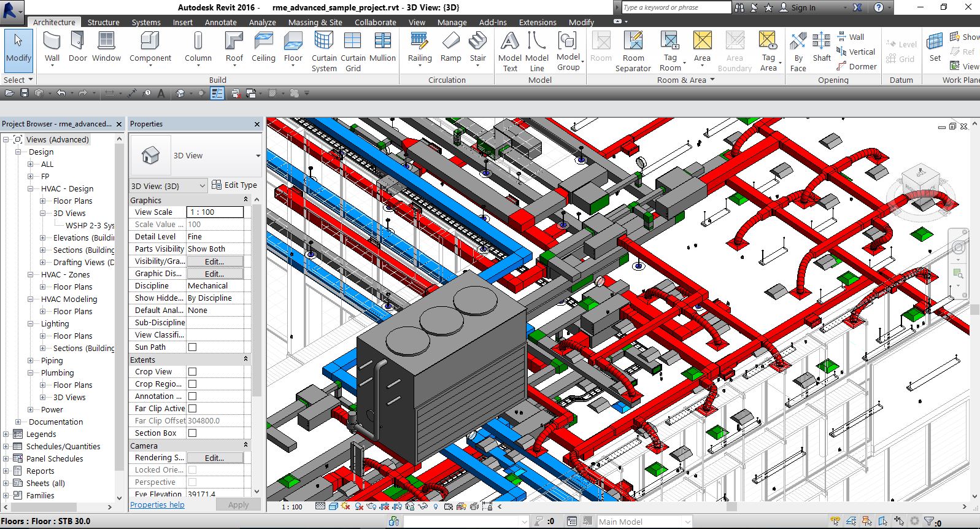
Task: Collapse the Graphics properties section
Action: (x=245, y=200)
